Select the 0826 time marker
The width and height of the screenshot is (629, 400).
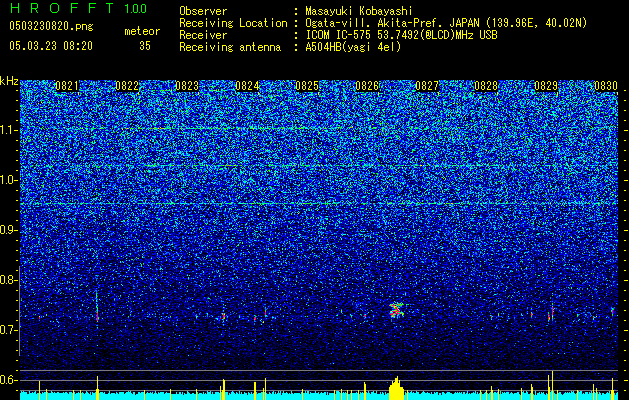367,86
